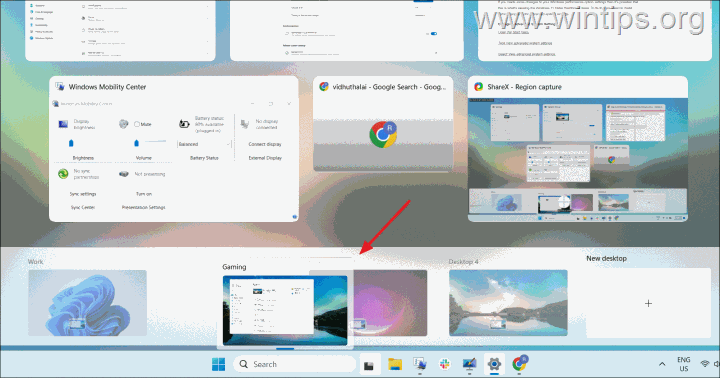Click the battery status icon in Mobility Center
Screen dimensions: 720x378
[184, 124]
